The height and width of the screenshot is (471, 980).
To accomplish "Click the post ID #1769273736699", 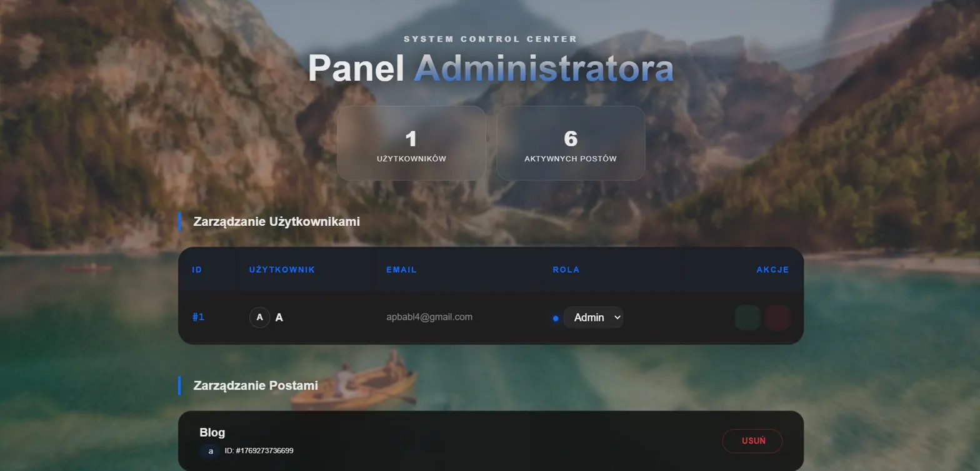I will tap(259, 450).
